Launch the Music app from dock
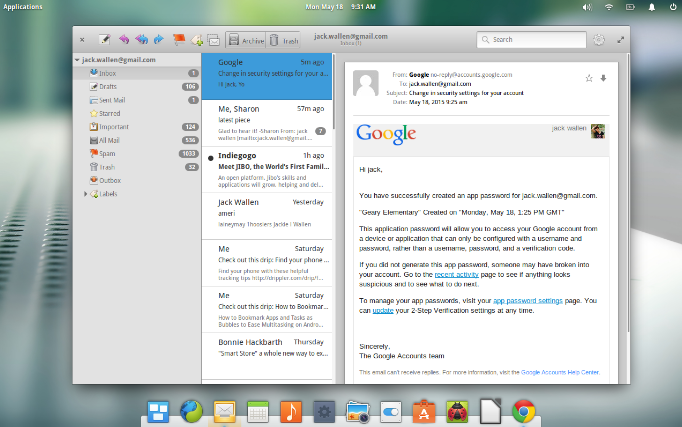The width and height of the screenshot is (682, 427). (x=291, y=411)
